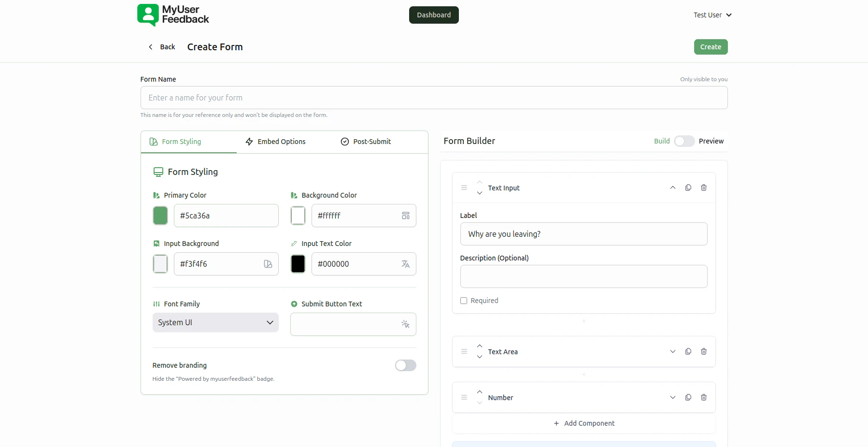Delete the Text Input component with trash icon
The width and height of the screenshot is (868, 447).
tap(703, 187)
